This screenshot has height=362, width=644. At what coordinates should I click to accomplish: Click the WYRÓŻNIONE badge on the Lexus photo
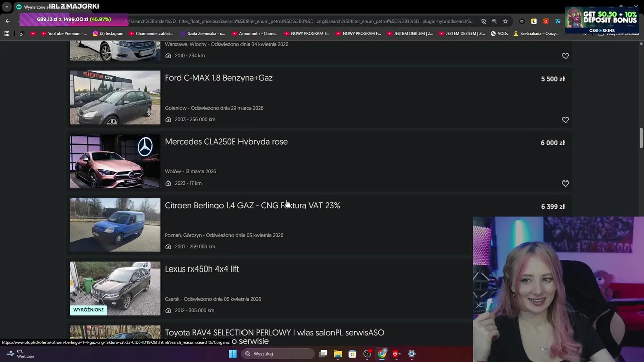[x=89, y=310]
